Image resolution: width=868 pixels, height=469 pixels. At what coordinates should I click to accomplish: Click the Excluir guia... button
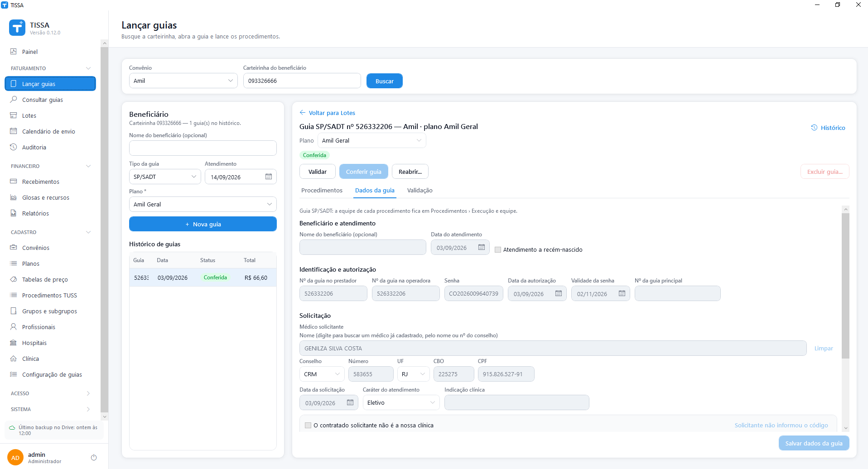(x=825, y=172)
